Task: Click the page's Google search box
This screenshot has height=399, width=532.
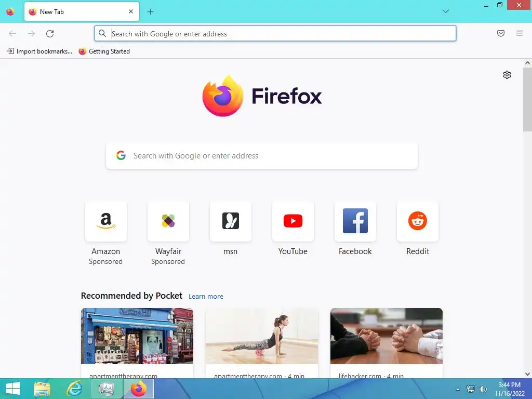Action: click(262, 156)
